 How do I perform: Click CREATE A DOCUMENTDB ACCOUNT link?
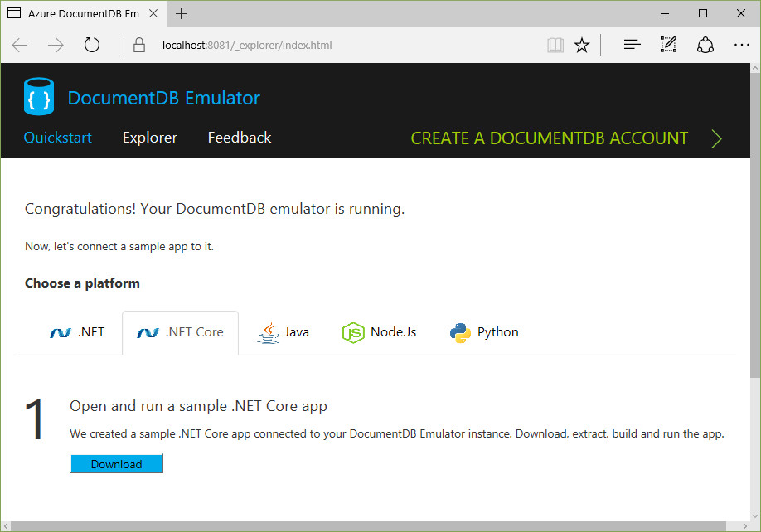tap(550, 138)
